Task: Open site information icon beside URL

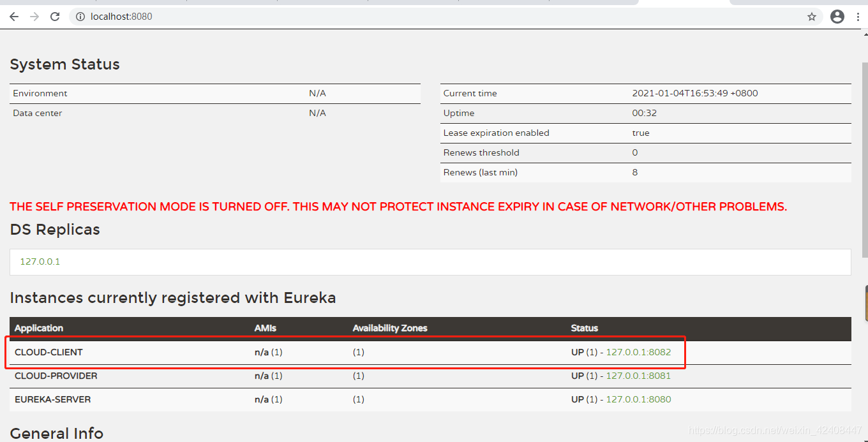Action: (x=80, y=17)
